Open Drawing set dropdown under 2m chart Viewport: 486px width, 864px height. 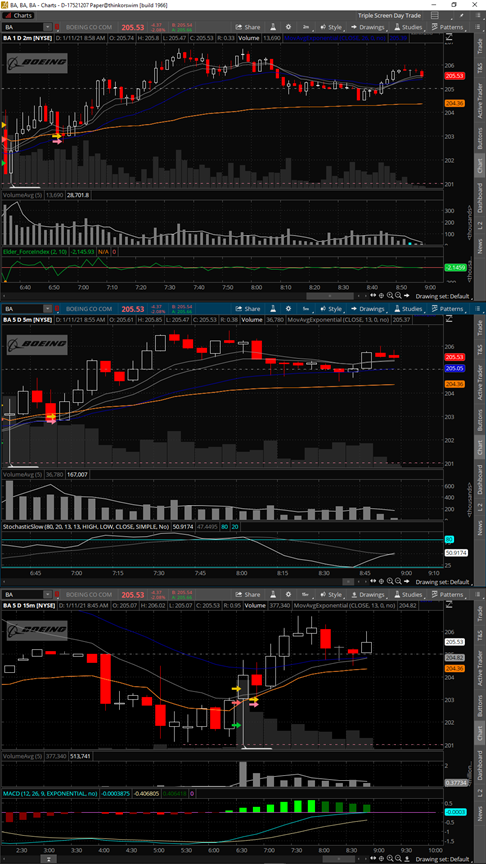(x=444, y=296)
